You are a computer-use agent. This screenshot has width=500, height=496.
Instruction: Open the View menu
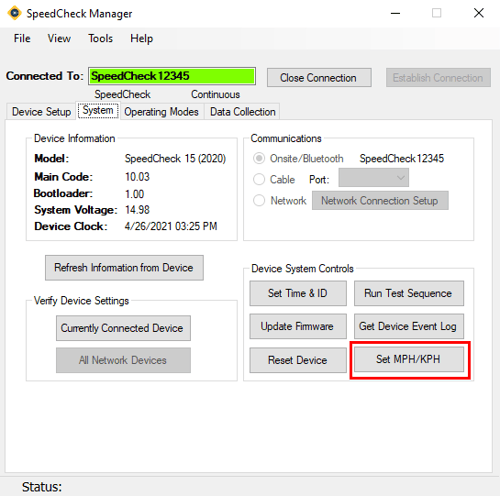[59, 38]
